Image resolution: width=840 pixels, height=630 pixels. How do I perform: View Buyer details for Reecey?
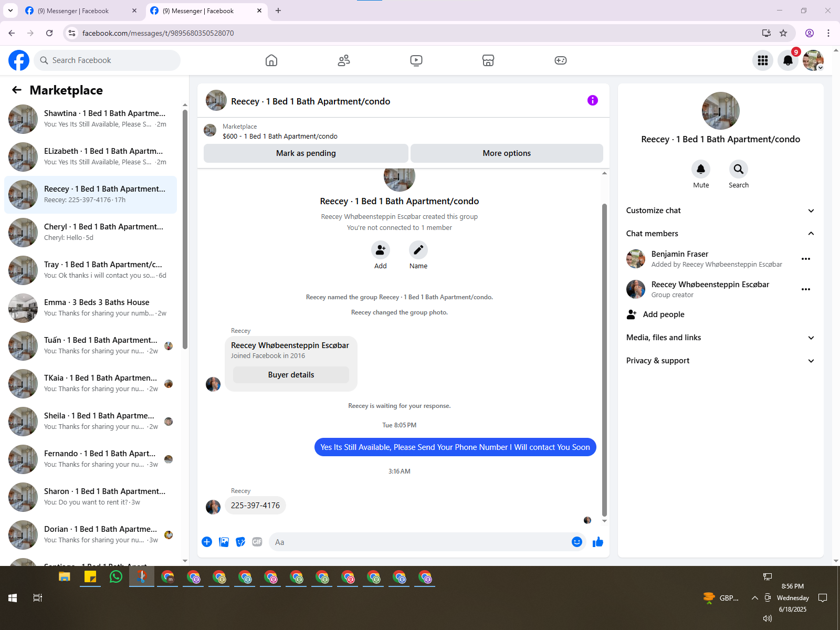291,375
